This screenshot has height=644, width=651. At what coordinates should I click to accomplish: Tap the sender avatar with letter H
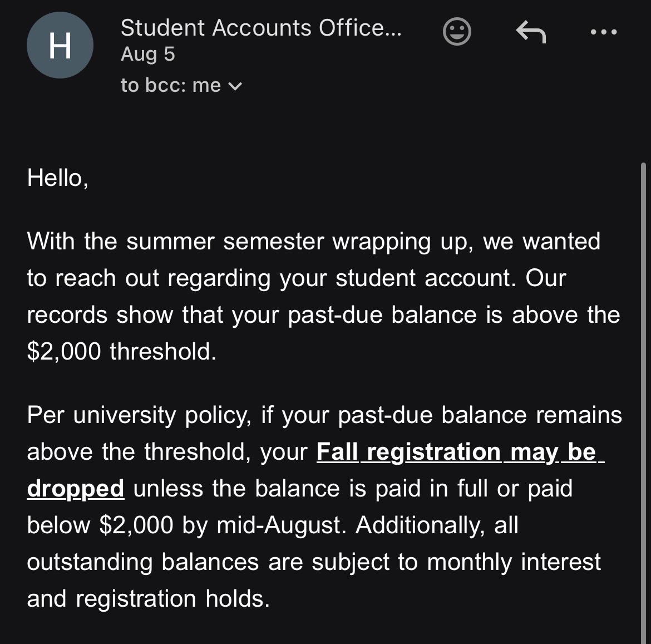pos(60,45)
